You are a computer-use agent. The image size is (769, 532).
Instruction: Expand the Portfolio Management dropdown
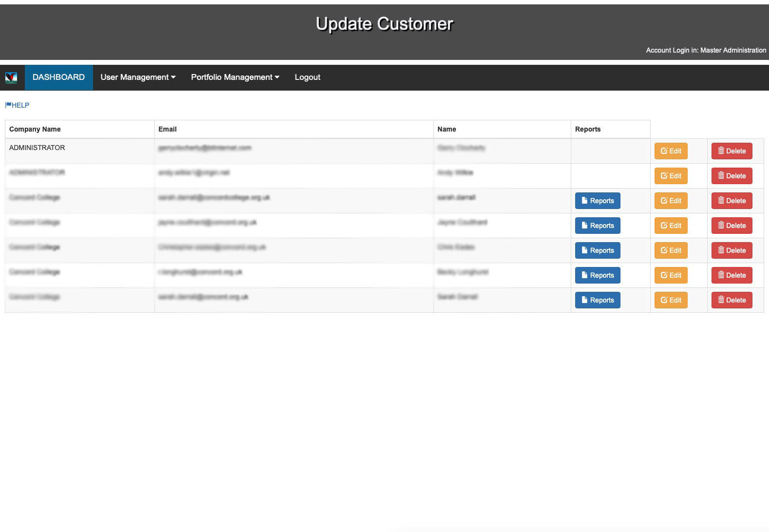235,77
